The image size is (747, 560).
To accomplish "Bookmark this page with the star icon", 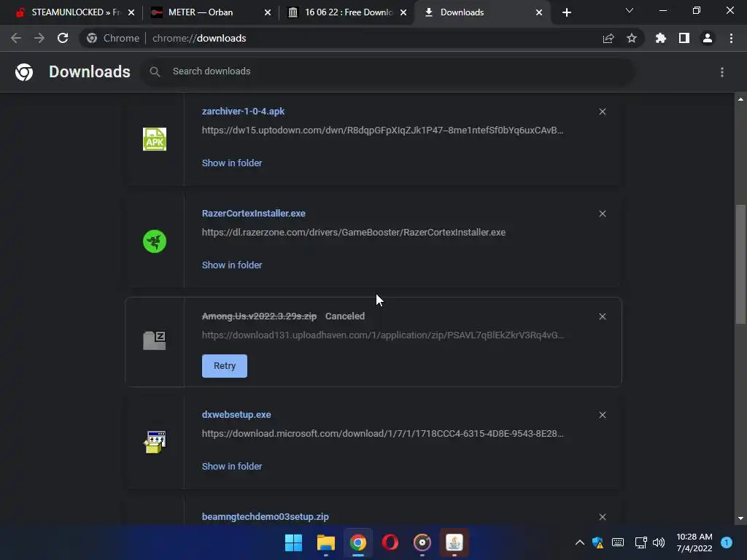I will (x=632, y=38).
